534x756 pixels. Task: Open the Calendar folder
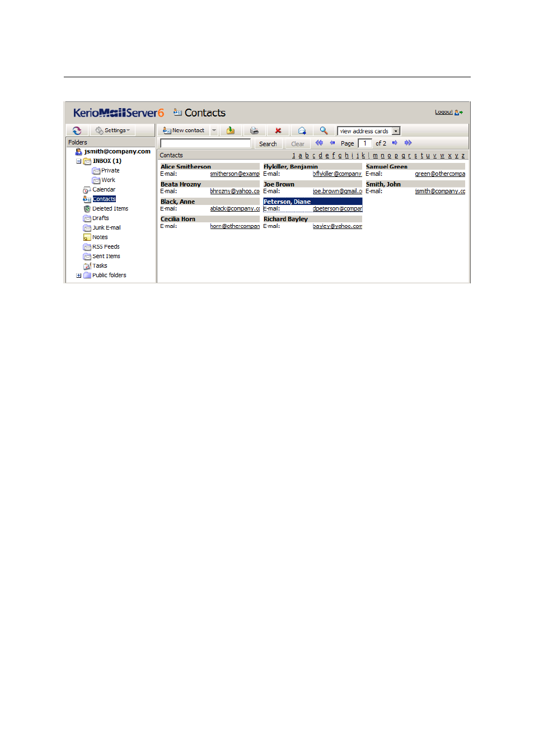click(x=104, y=189)
